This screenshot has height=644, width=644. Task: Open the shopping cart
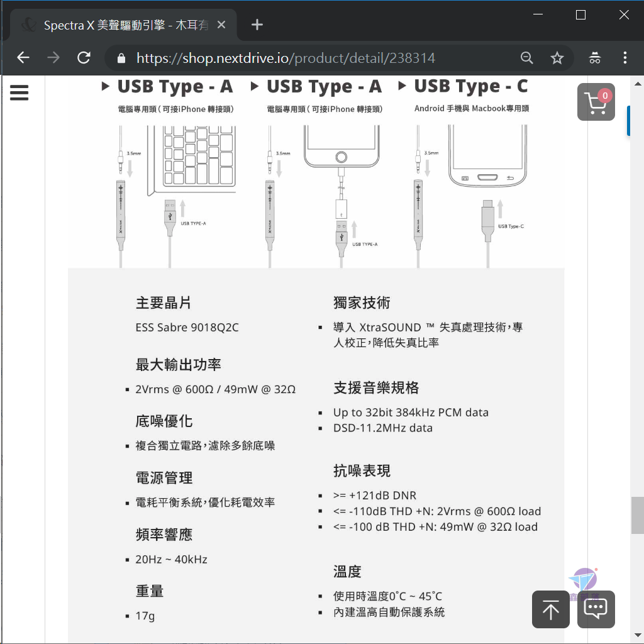596,102
